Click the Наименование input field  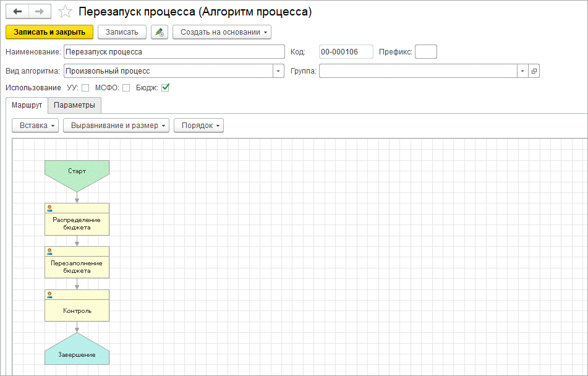173,52
